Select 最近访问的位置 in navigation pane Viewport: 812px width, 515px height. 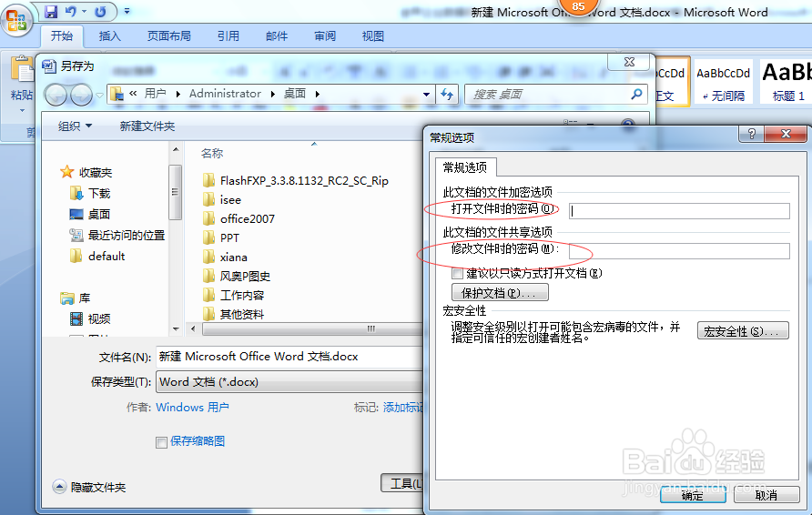point(126,235)
